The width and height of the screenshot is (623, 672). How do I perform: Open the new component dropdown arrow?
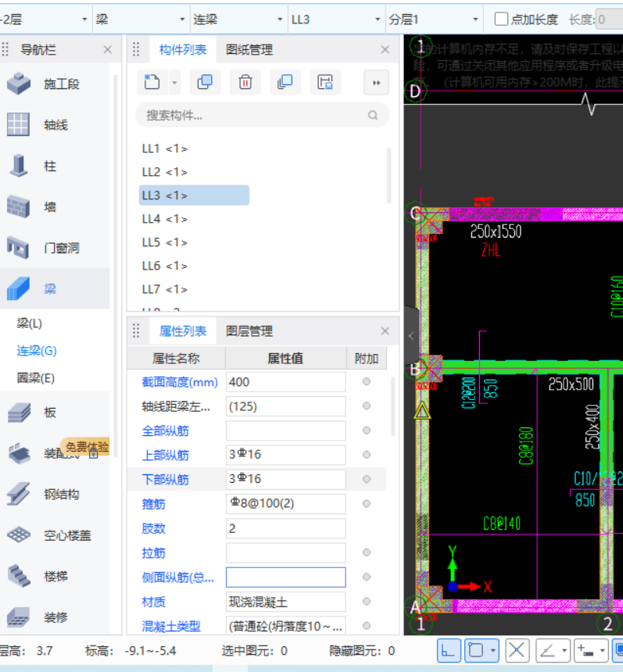coord(174,82)
